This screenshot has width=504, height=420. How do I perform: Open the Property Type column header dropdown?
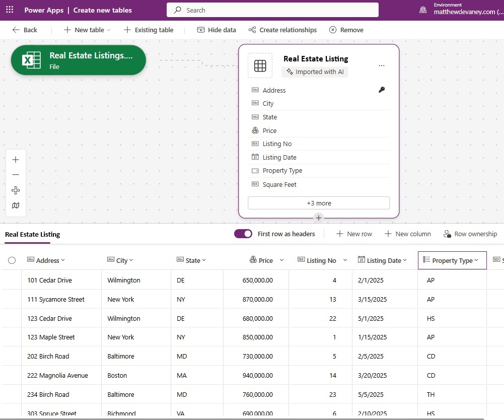pyautogui.click(x=476, y=260)
